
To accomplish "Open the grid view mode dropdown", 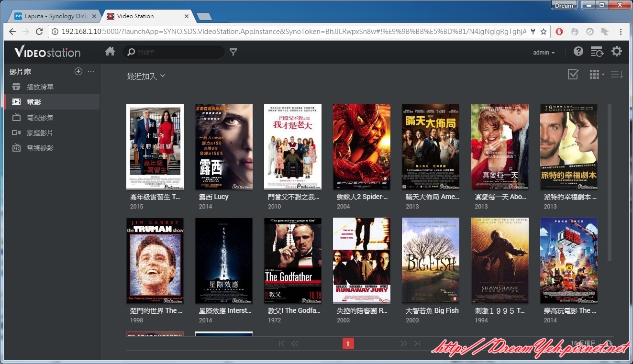I will tap(597, 74).
